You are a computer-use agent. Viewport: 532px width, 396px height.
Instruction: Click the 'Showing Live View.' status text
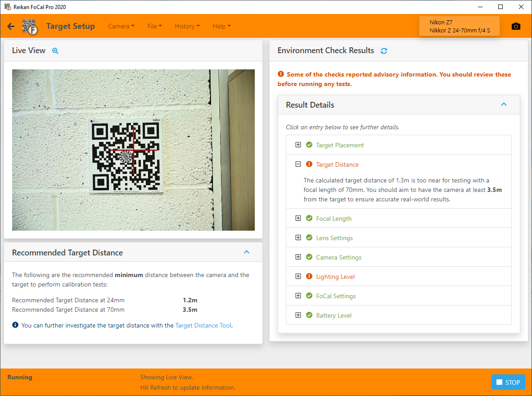[x=167, y=377]
